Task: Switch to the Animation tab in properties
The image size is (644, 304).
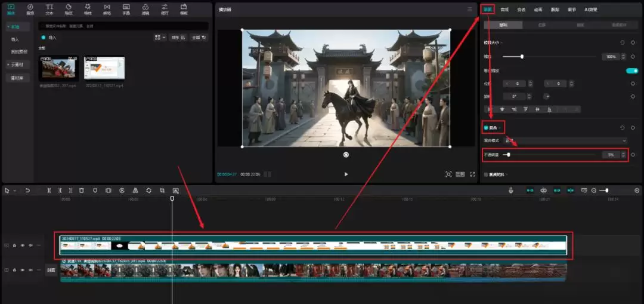Action: [x=538, y=10]
